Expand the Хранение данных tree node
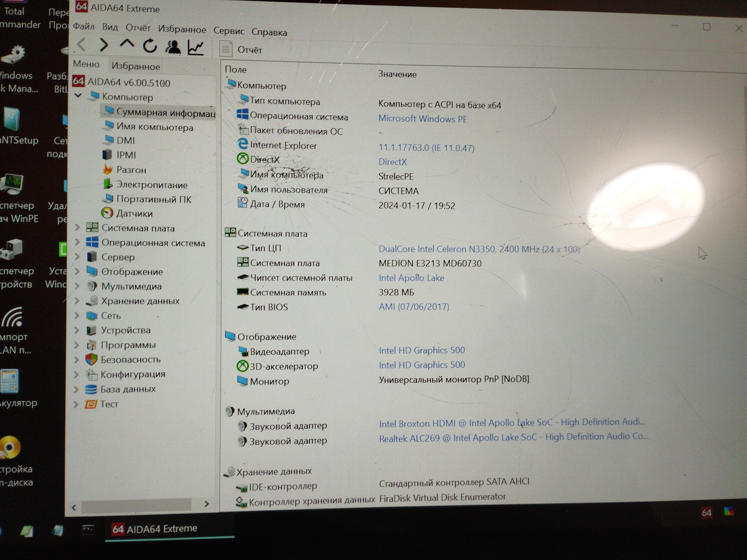The width and height of the screenshot is (747, 560). click(x=77, y=301)
